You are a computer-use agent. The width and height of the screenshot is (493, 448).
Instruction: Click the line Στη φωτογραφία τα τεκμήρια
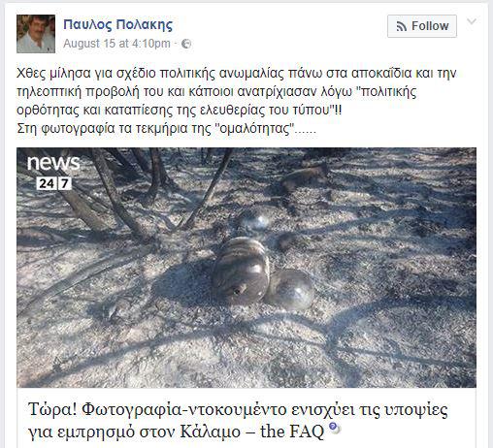coord(167,129)
